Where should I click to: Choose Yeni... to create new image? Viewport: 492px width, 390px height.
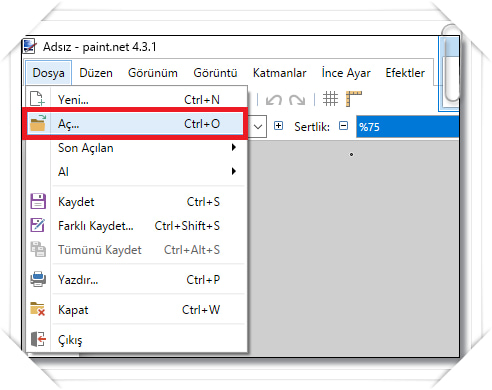pos(135,99)
